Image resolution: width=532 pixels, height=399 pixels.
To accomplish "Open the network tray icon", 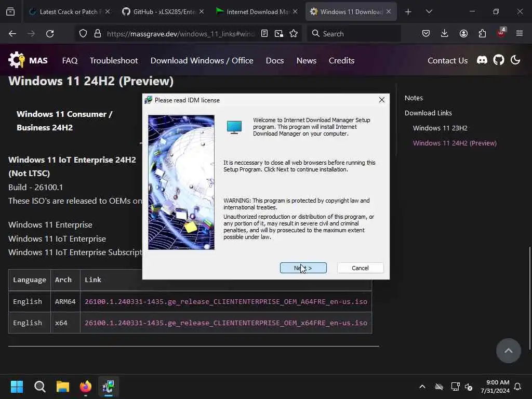I will (455, 387).
